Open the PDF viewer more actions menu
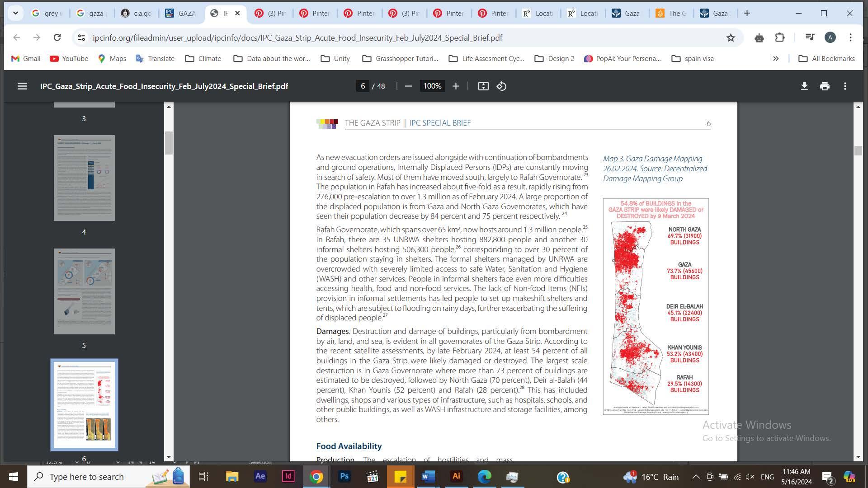This screenshot has height=488, width=868. pyautogui.click(x=845, y=86)
